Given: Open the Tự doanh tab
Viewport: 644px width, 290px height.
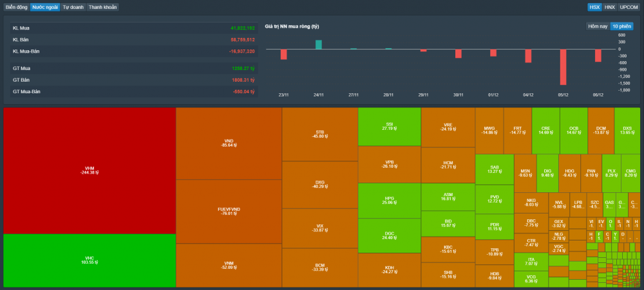Looking at the screenshot, I should tap(73, 7).
